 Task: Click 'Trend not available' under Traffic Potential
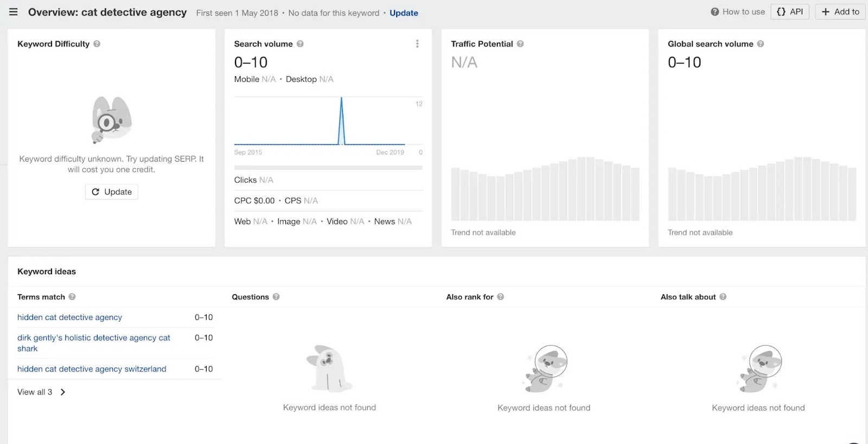coord(483,233)
